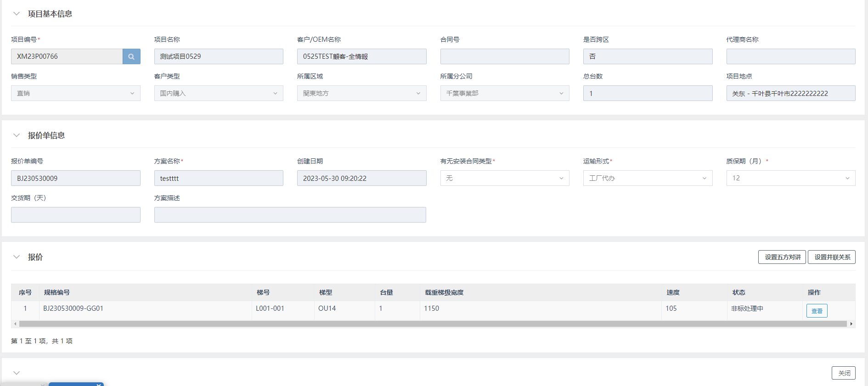The width and height of the screenshot is (868, 386).
Task: Click the 项目地点 field
Action: tap(791, 93)
